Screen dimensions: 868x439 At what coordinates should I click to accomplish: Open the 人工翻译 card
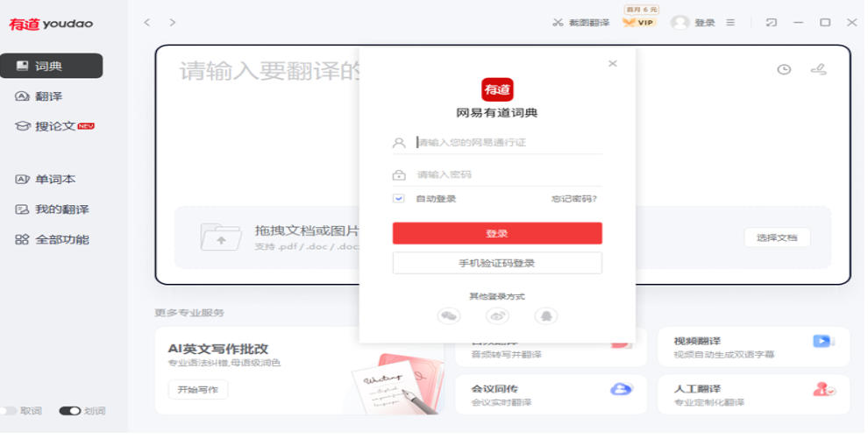point(754,395)
